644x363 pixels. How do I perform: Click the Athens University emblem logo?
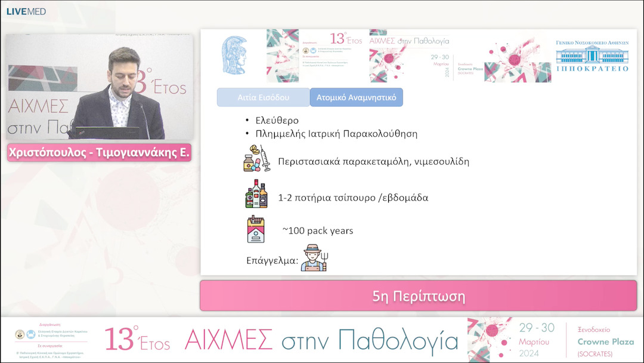click(235, 55)
